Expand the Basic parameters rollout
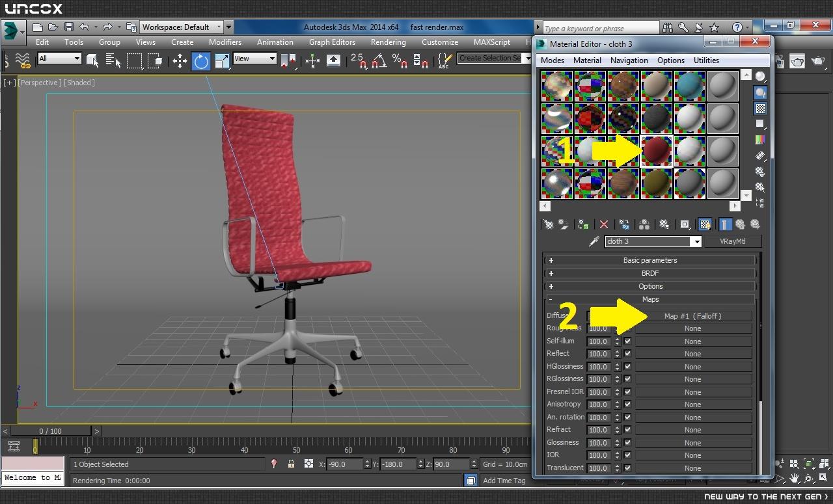The image size is (833, 504). [x=650, y=260]
